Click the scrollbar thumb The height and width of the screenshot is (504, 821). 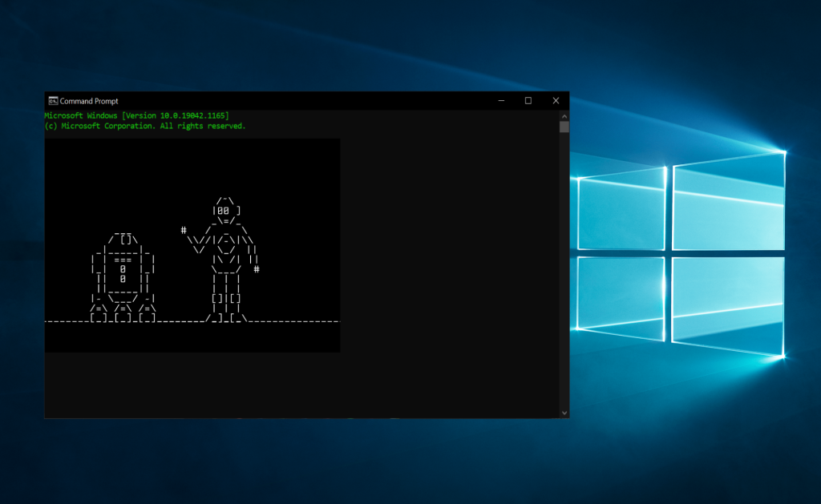(x=564, y=128)
